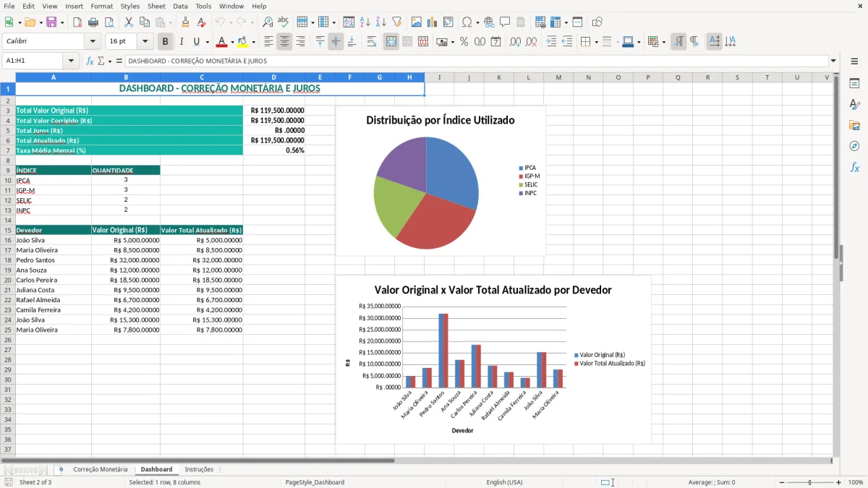Click the Export as PDF icon
The image size is (868, 488).
coord(77,22)
